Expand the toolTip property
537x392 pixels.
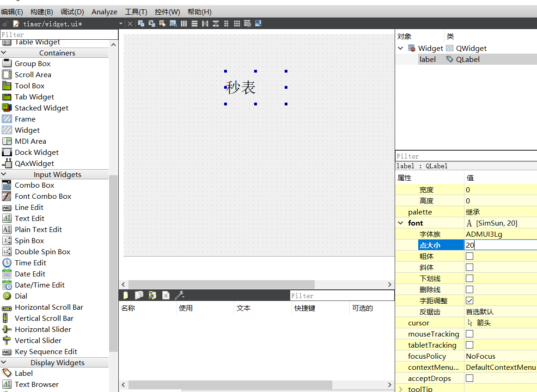pyautogui.click(x=400, y=389)
